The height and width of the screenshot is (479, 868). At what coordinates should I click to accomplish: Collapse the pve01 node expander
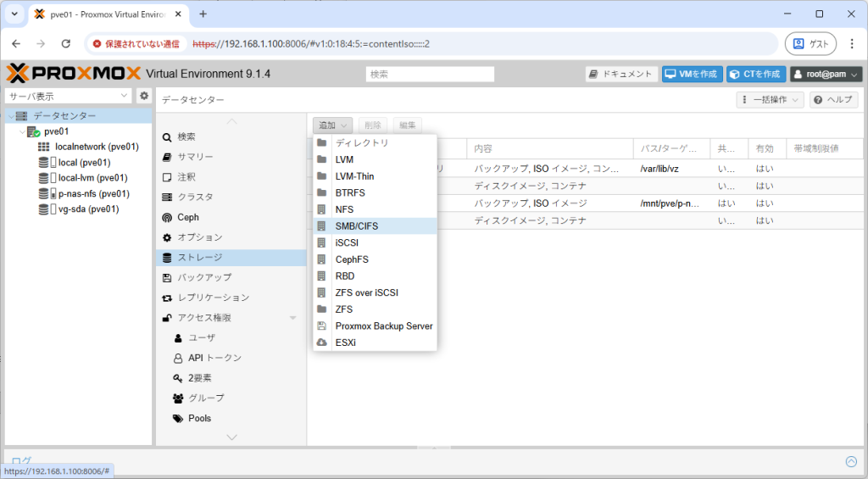pos(22,131)
